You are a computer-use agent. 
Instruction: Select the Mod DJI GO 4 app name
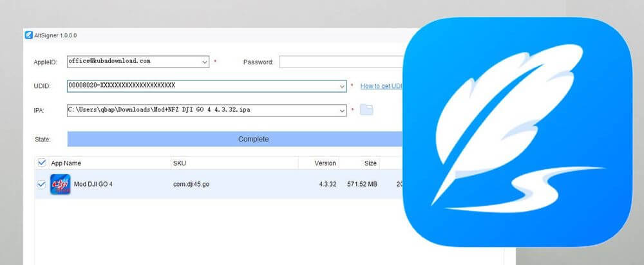point(93,184)
